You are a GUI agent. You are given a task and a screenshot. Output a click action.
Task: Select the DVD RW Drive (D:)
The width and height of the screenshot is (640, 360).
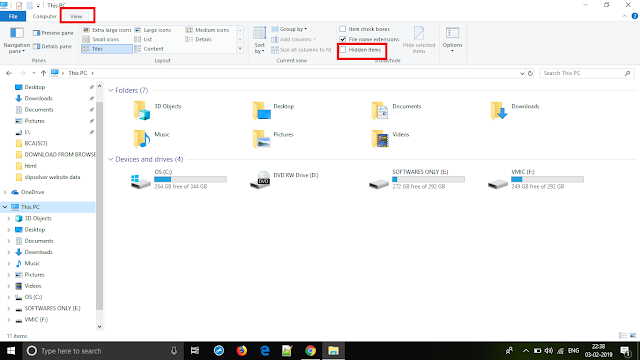point(284,179)
